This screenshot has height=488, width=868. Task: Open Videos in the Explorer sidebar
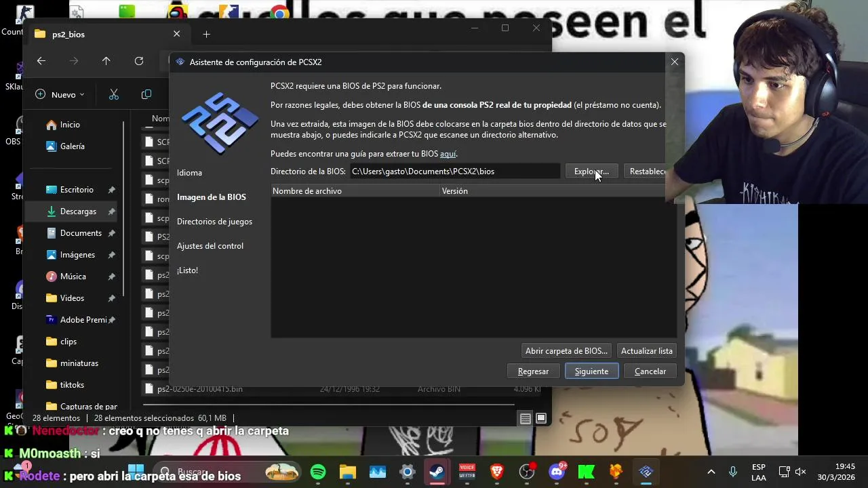[x=72, y=298]
